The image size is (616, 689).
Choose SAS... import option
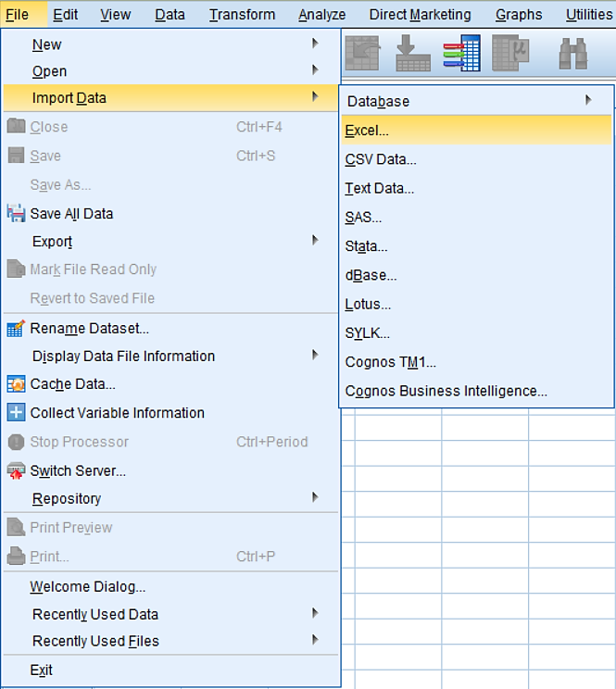[476, 218]
